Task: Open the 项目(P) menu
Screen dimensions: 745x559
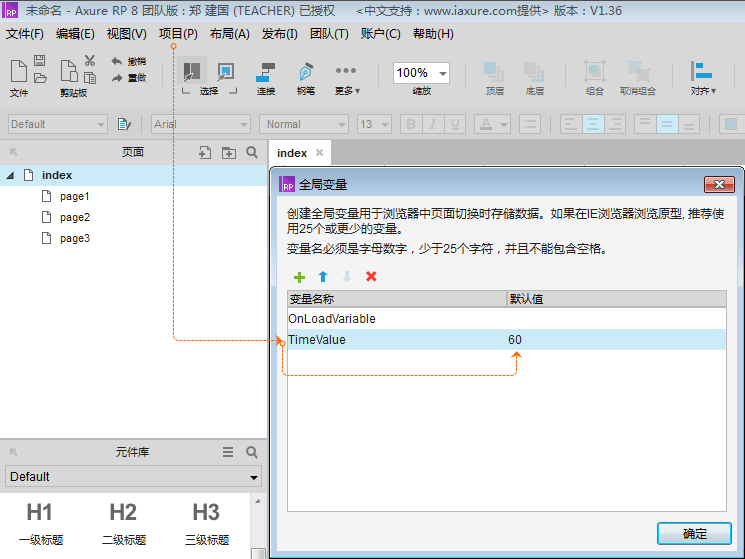Action: pos(178,34)
